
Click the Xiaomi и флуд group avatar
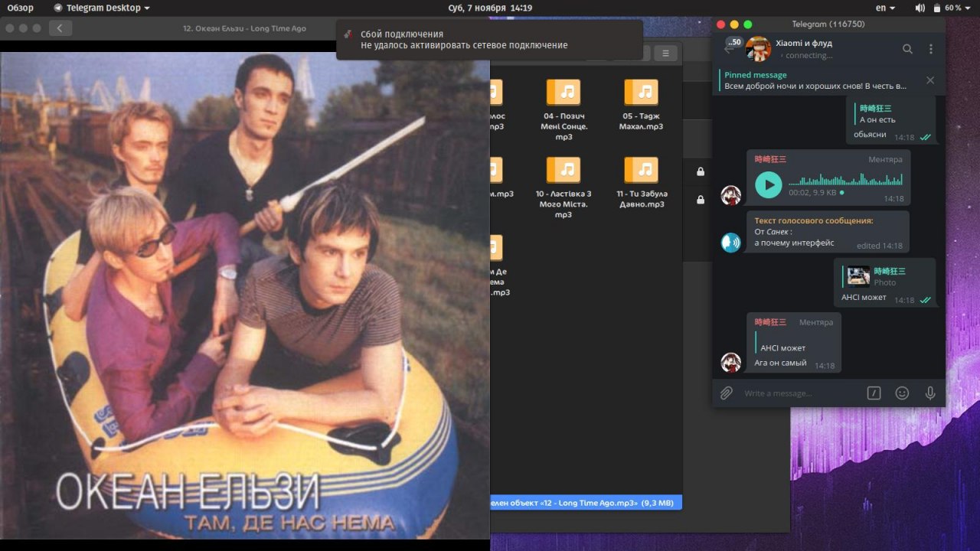point(758,49)
